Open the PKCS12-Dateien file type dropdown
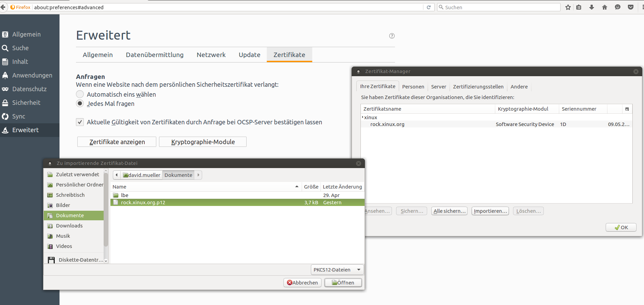This screenshot has width=644, height=305. (337, 269)
